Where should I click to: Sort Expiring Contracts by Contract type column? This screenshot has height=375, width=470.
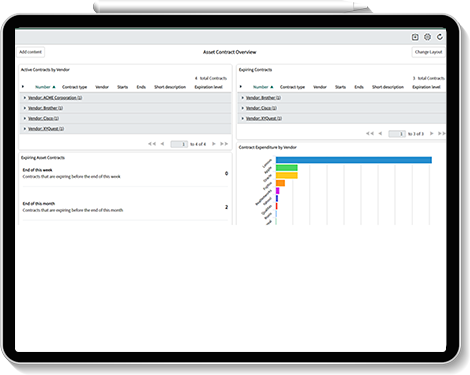pos(292,87)
